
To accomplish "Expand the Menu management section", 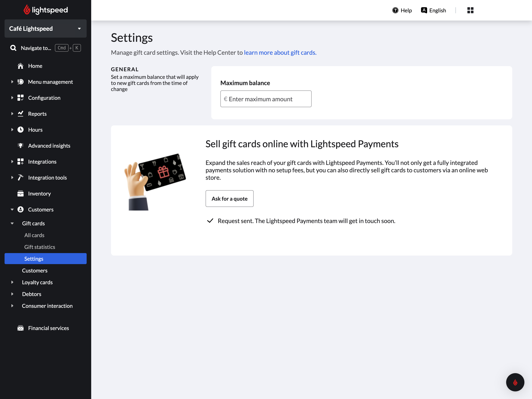I will click(x=12, y=82).
